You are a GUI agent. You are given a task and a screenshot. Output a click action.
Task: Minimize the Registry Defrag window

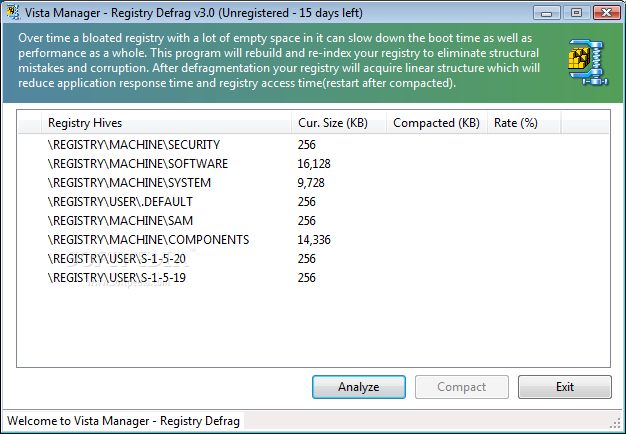click(x=547, y=13)
